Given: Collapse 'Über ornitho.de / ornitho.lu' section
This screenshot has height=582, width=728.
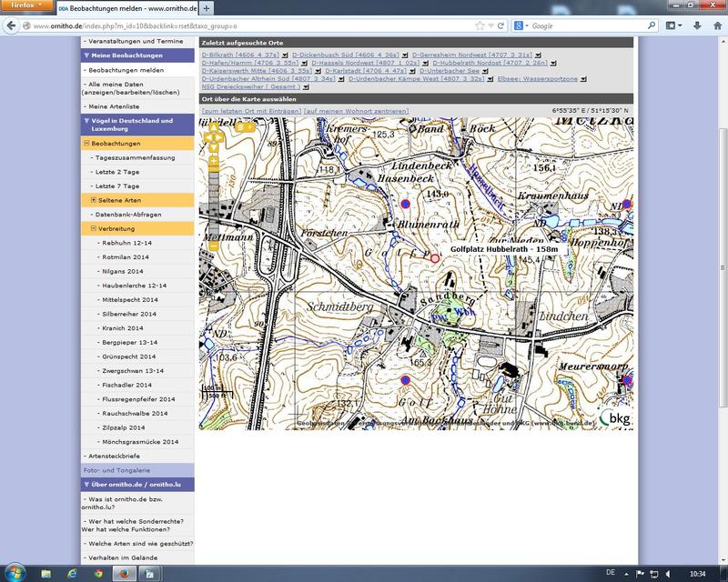Looking at the screenshot, I should pyautogui.click(x=86, y=484).
